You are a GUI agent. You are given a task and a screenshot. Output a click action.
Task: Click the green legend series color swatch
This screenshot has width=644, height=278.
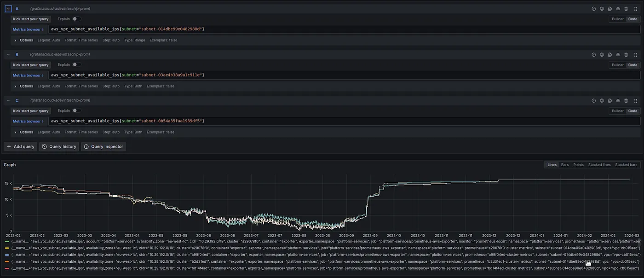pos(6,241)
